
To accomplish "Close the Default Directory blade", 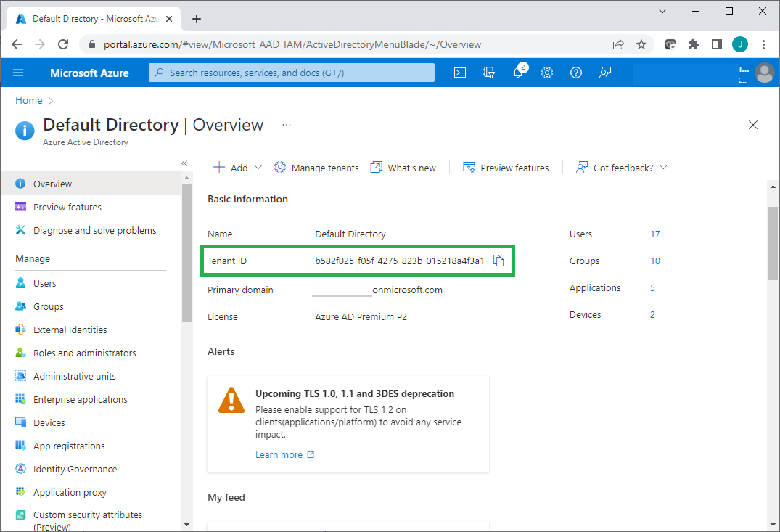I will tap(753, 125).
